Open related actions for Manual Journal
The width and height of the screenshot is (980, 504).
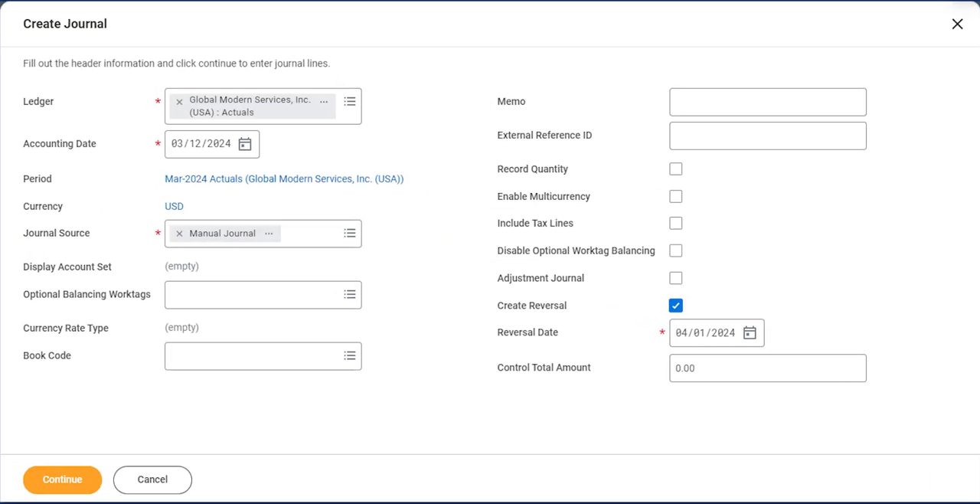pos(269,234)
